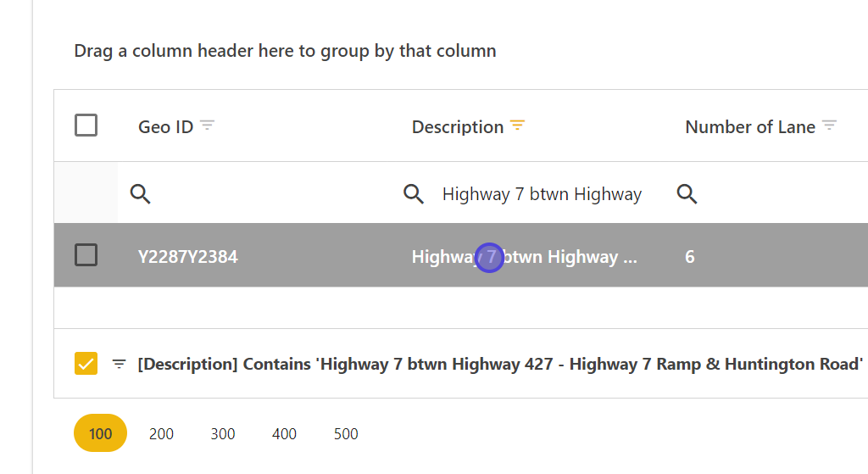Open the Geo ID column filter icon
The width and height of the screenshot is (868, 474).
click(x=207, y=126)
